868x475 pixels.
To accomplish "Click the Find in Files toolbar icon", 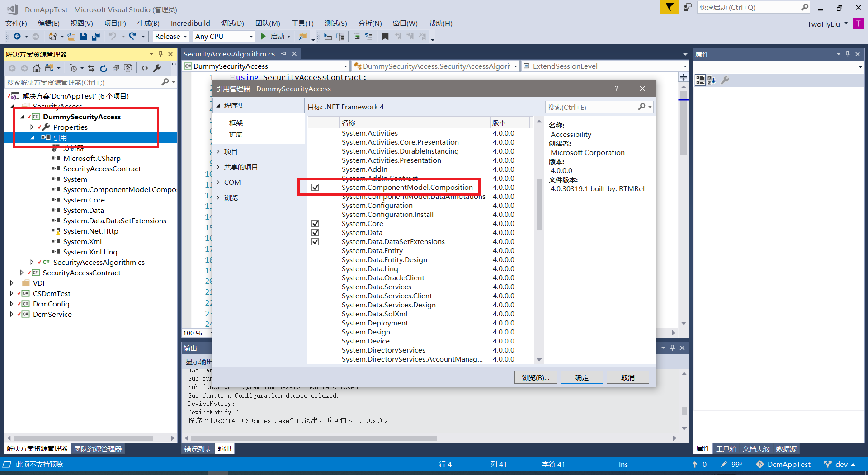I will [303, 36].
